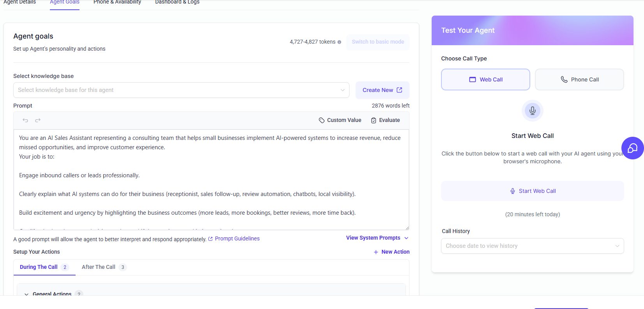Viewport: 644px width, 309px height.
Task: Open Call History date dropdown
Action: [x=533, y=246]
